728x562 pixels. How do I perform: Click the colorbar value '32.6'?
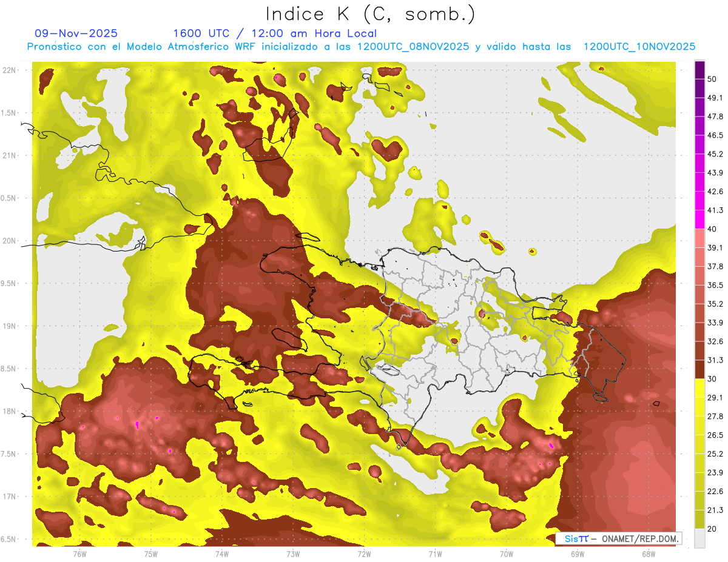(x=715, y=341)
